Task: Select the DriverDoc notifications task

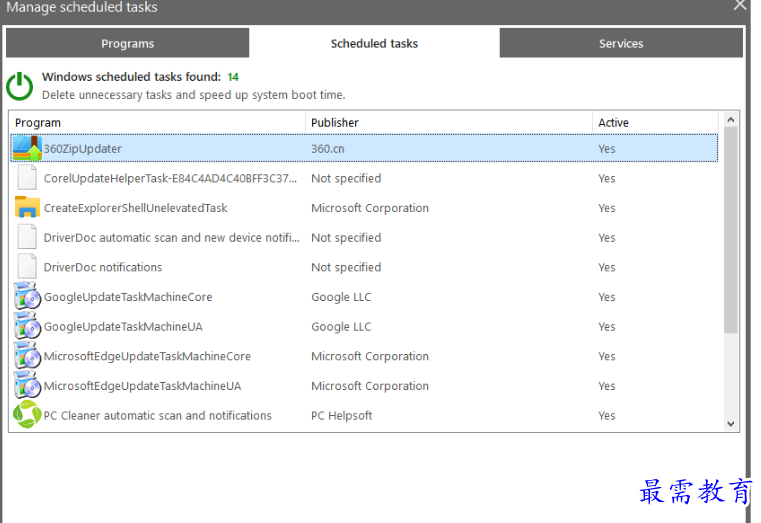Action: (x=103, y=267)
